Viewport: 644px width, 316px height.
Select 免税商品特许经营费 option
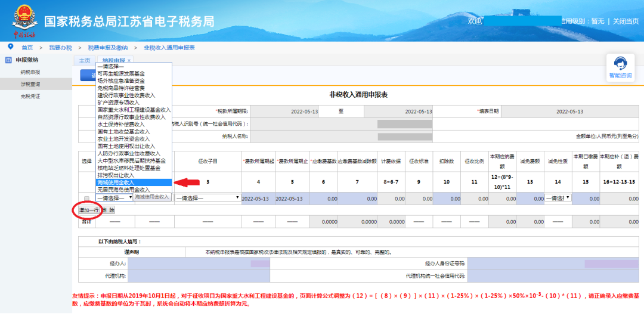[134, 88]
